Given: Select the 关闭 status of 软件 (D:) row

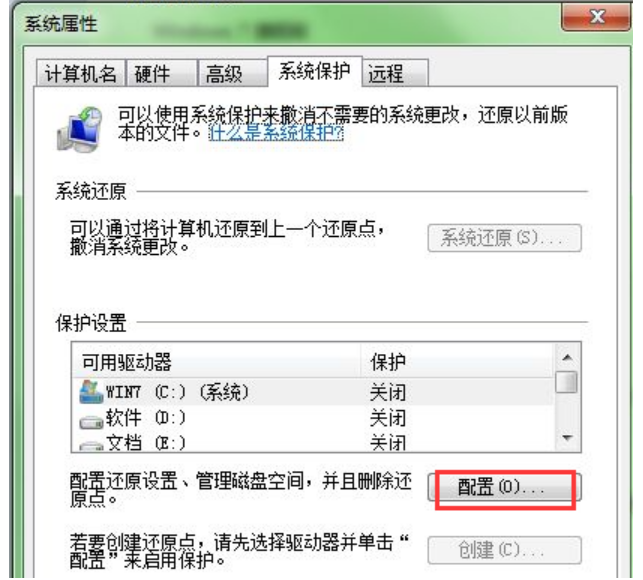Looking at the screenshot, I should [x=388, y=418].
